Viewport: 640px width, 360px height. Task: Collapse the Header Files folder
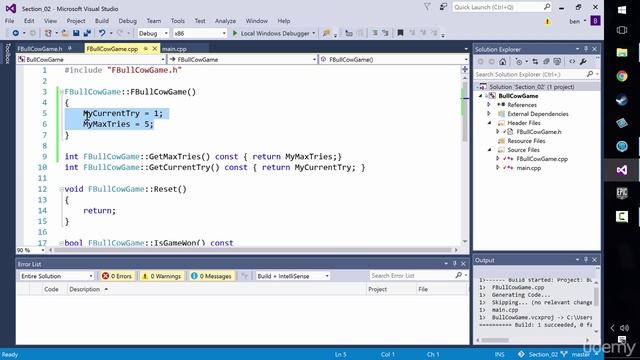click(489, 122)
